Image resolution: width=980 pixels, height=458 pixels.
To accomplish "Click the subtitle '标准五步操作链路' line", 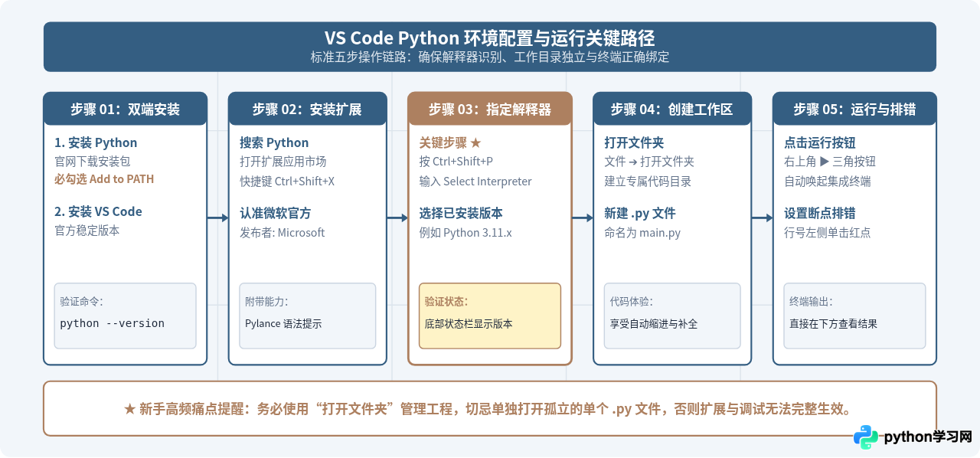I will 490,57.
